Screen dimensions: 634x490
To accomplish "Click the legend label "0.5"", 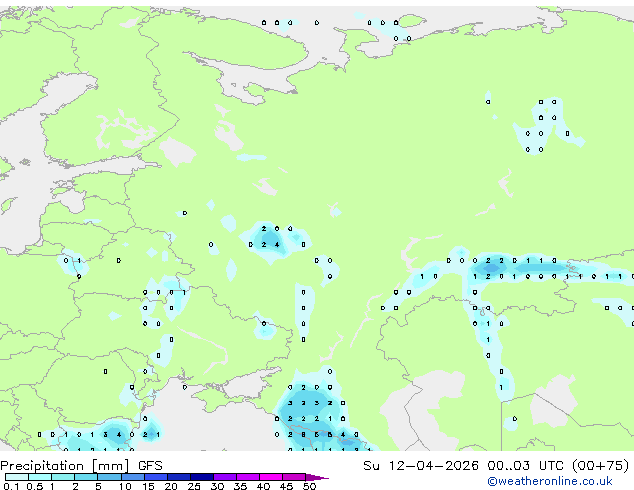I will pyautogui.click(x=35, y=486).
